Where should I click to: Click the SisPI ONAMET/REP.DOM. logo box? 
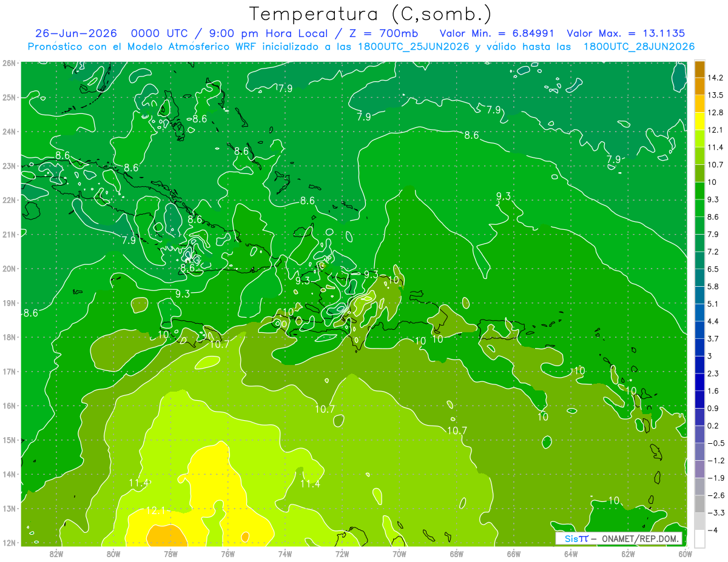(x=619, y=538)
